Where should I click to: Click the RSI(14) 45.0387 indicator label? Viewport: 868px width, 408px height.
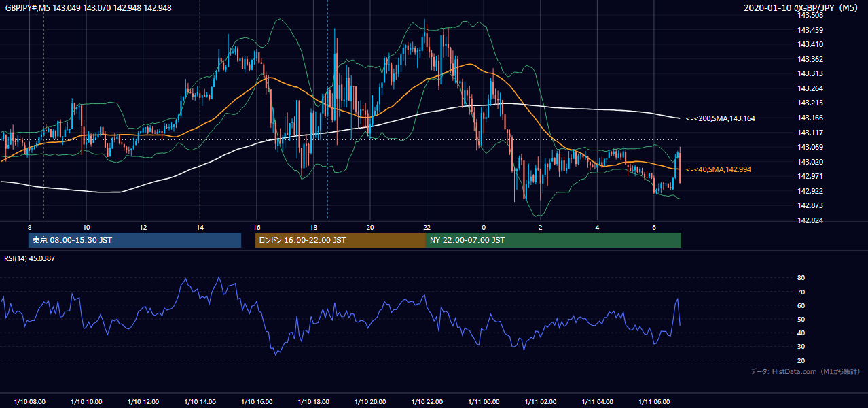click(30, 258)
